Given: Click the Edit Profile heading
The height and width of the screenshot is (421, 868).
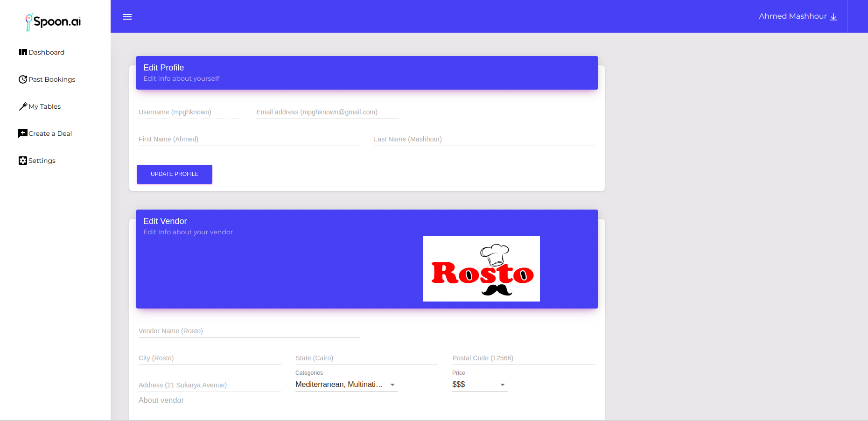Looking at the screenshot, I should (163, 68).
